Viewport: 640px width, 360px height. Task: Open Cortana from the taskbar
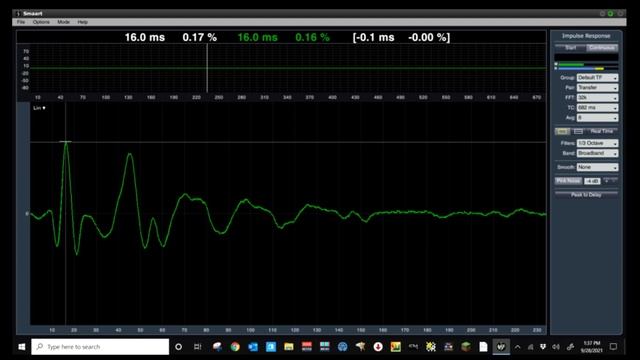point(178,347)
